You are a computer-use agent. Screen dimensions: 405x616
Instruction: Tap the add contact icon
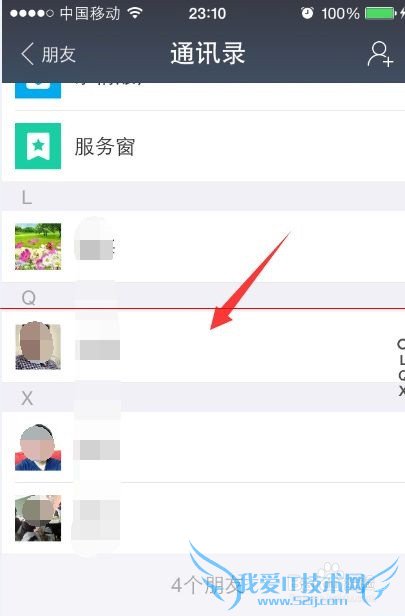coord(380,54)
